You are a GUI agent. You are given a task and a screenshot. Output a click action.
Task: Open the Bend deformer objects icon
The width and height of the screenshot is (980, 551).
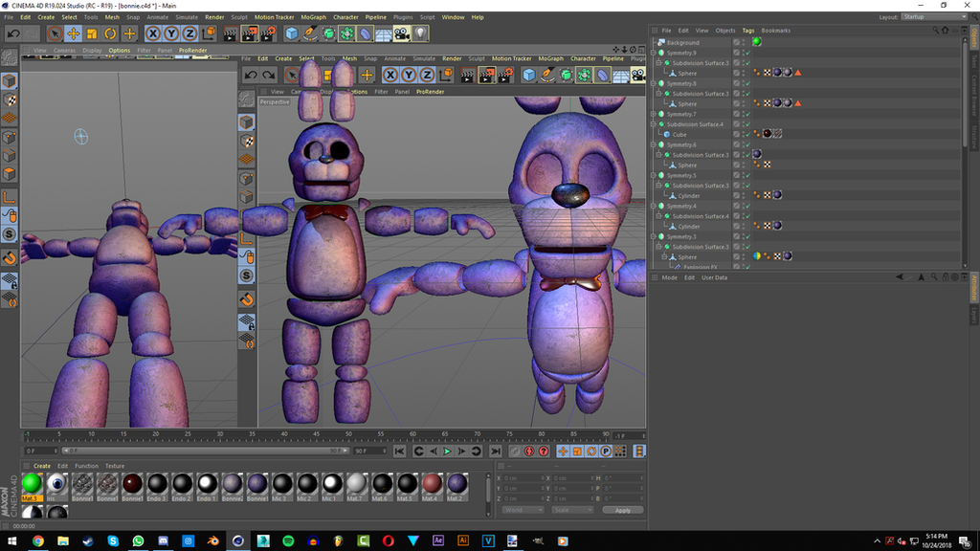(365, 33)
